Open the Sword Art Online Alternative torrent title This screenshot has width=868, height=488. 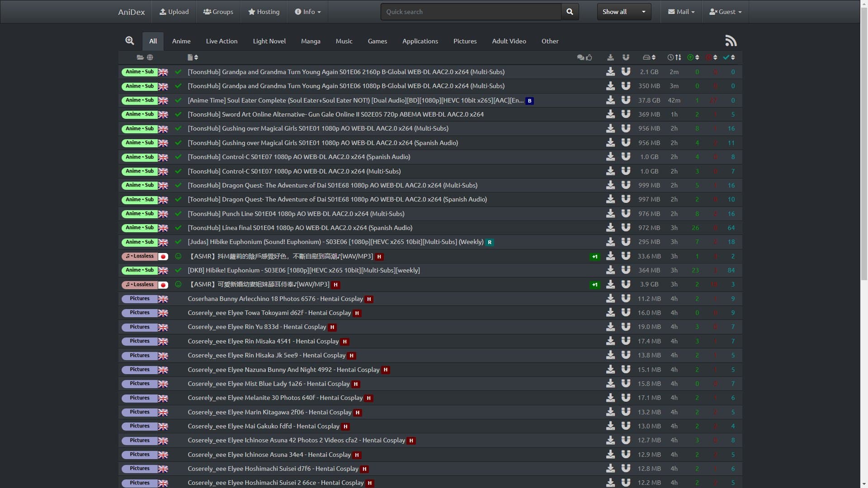point(335,114)
